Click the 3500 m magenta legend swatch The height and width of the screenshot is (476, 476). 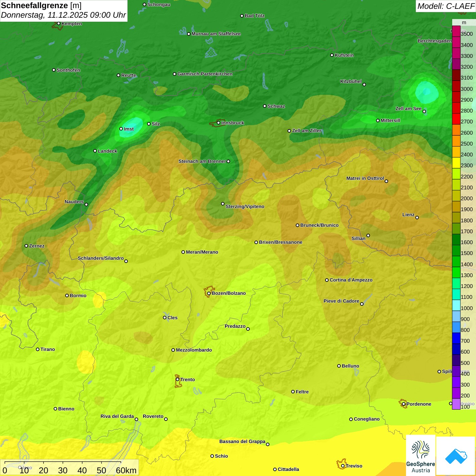click(456, 31)
